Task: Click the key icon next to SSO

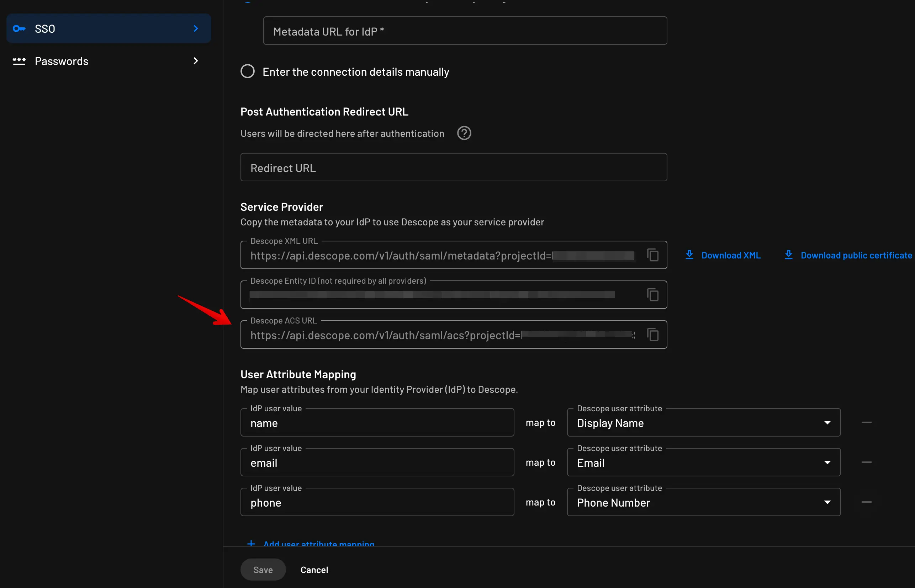Action: coord(19,28)
